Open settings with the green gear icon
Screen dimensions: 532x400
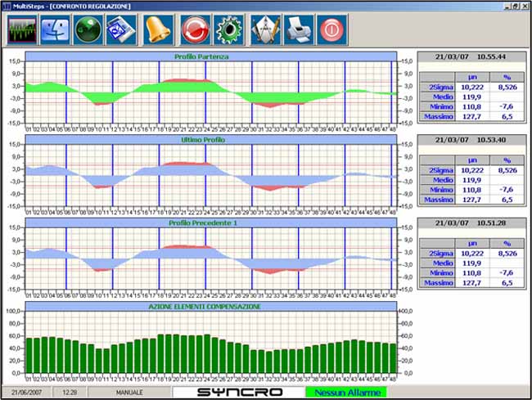(x=228, y=30)
